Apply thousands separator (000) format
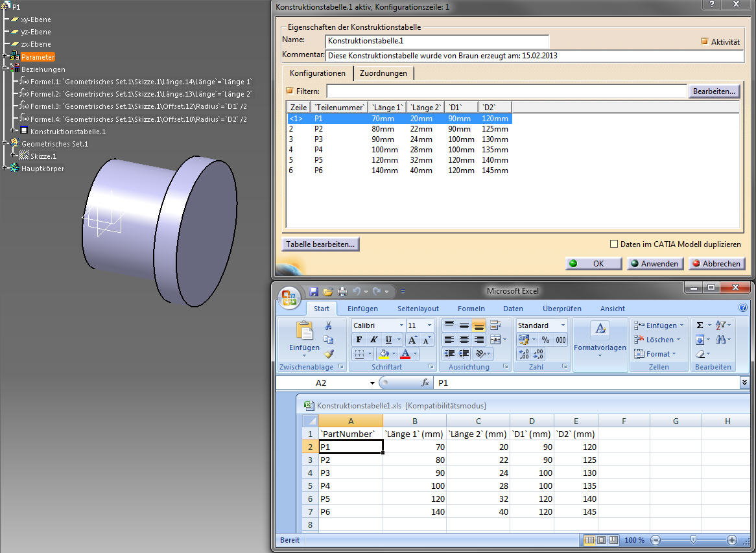Image resolution: width=756 pixels, height=553 pixels. point(561,340)
